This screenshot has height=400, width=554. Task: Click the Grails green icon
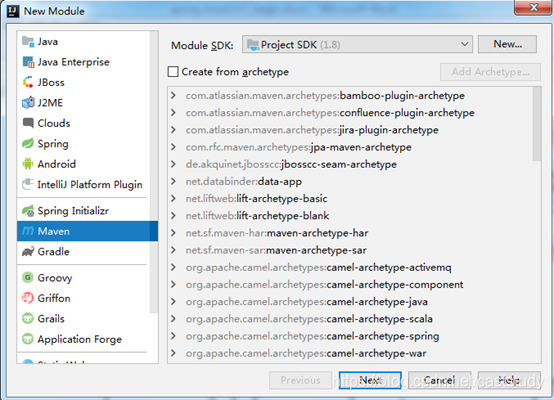pyautogui.click(x=28, y=318)
